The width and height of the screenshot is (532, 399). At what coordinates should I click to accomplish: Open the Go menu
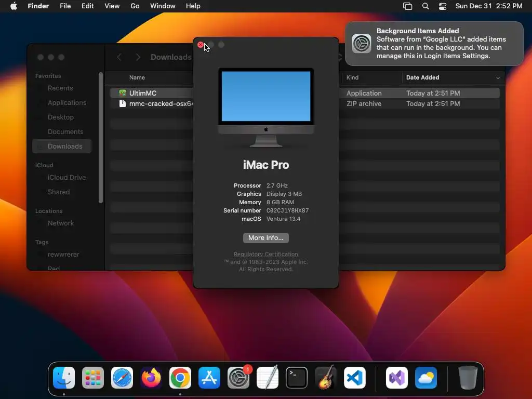pos(135,6)
